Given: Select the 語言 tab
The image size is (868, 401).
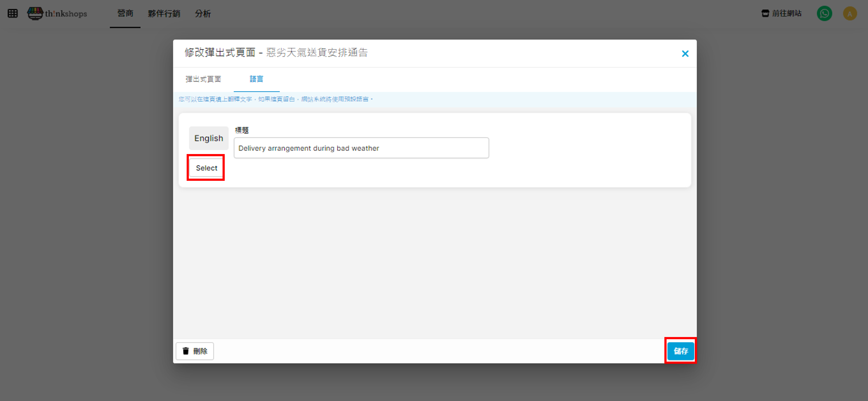Looking at the screenshot, I should click(256, 79).
